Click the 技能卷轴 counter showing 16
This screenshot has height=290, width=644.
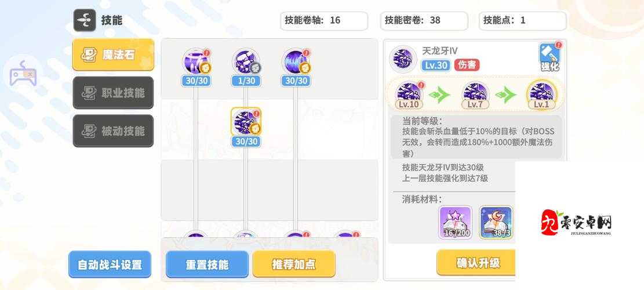[x=324, y=20]
